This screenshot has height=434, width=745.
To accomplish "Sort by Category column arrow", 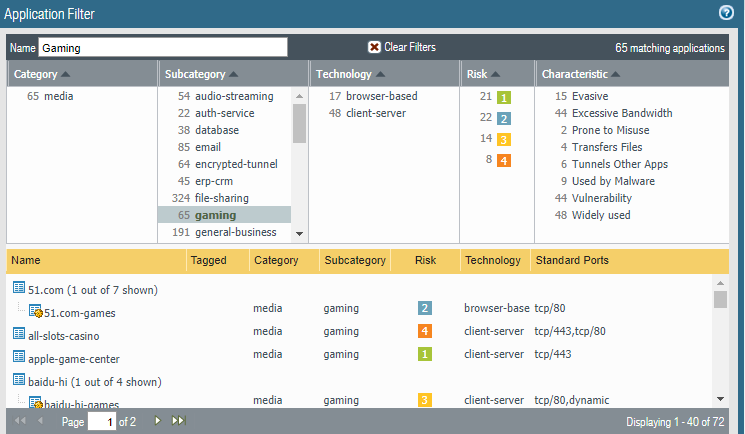I will [x=66, y=74].
